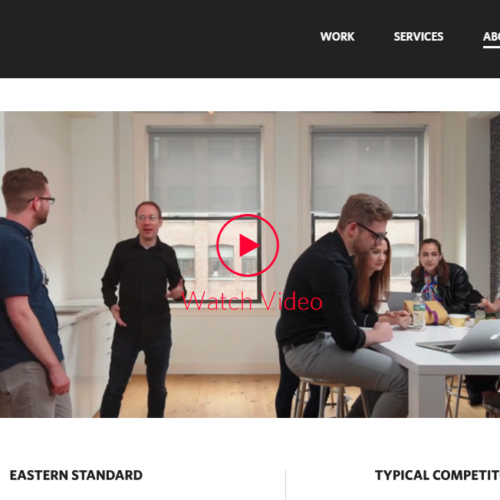Open the WORK navigation item

pyautogui.click(x=337, y=37)
